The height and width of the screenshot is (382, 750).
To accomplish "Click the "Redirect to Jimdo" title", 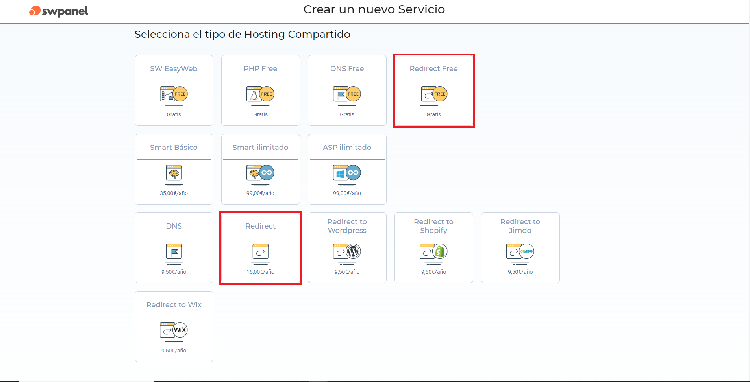I will coord(520,226).
